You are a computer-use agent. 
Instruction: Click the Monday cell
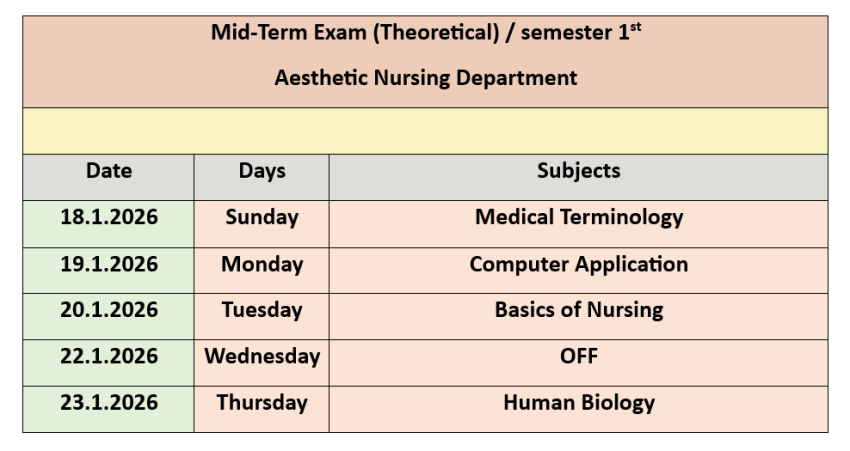coord(262,265)
